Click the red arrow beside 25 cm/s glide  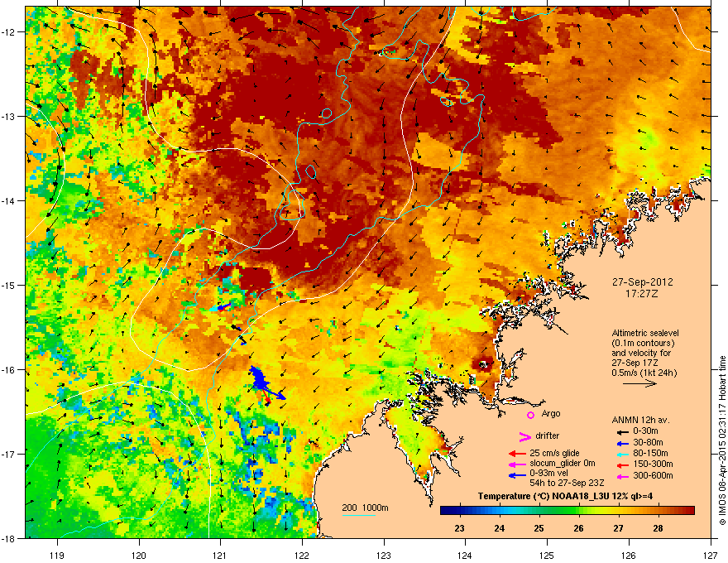tap(517, 454)
